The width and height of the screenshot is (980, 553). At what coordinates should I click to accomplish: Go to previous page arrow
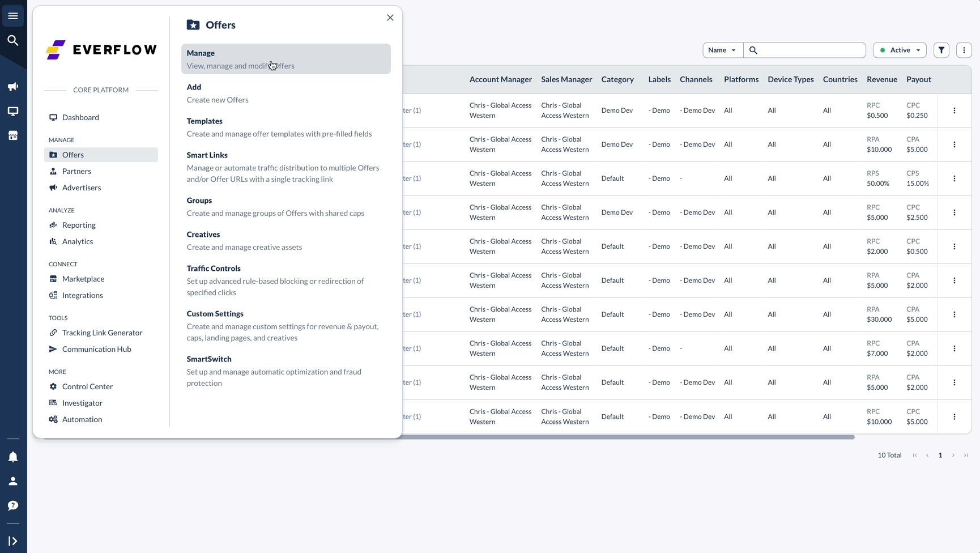[x=927, y=455]
